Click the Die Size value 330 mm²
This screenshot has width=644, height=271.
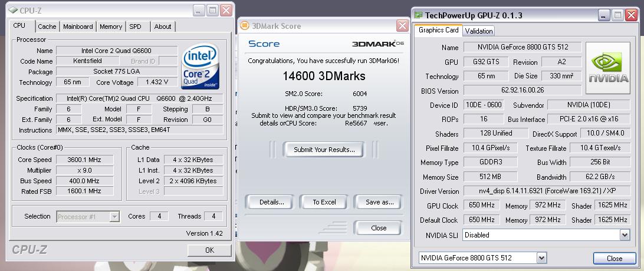point(561,76)
